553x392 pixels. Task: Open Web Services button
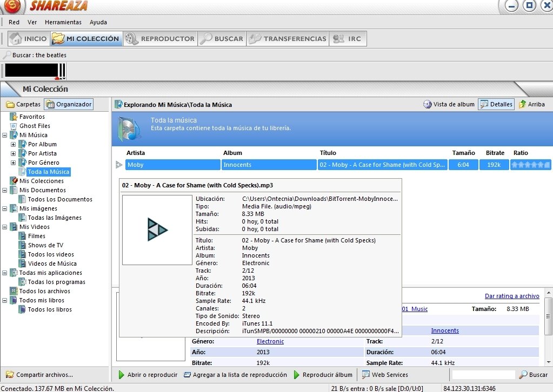[x=385, y=375]
